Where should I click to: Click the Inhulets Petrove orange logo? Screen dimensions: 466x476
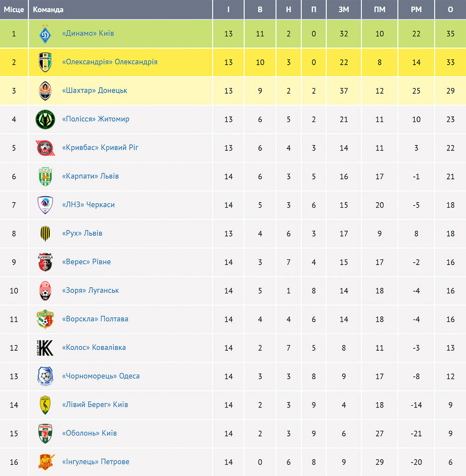(x=47, y=462)
